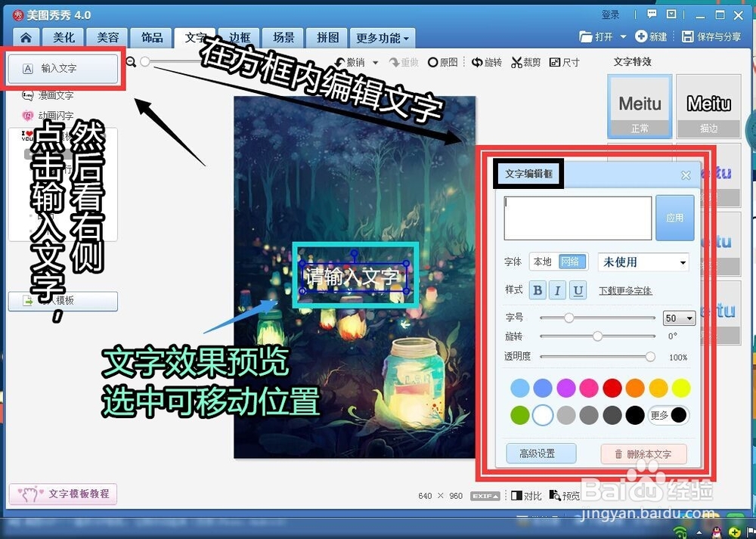Viewport: 756px width, 539px height.
Task: Click 删除本文字 delete text button
Action: (x=643, y=454)
